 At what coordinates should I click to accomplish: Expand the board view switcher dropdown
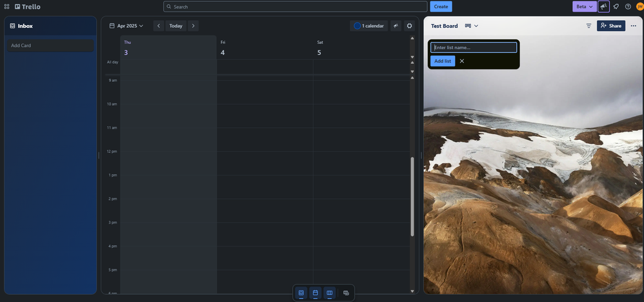tap(472, 26)
